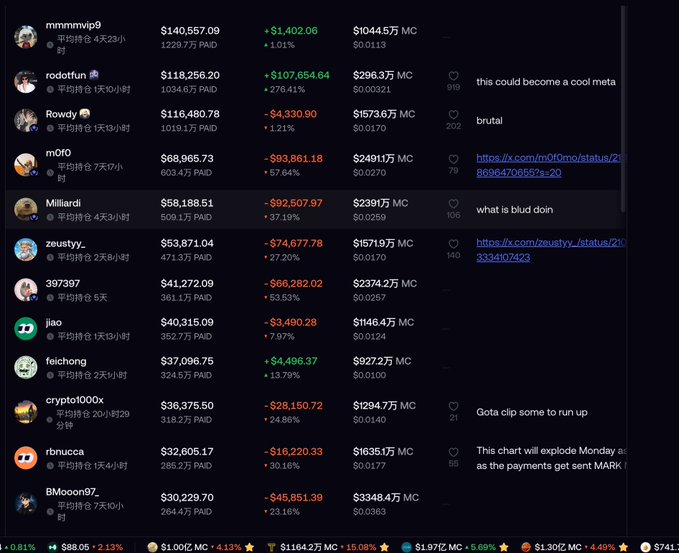Image resolution: width=679 pixels, height=553 pixels.
Task: Open mmmmvip9's profile avatar
Action: [x=26, y=37]
